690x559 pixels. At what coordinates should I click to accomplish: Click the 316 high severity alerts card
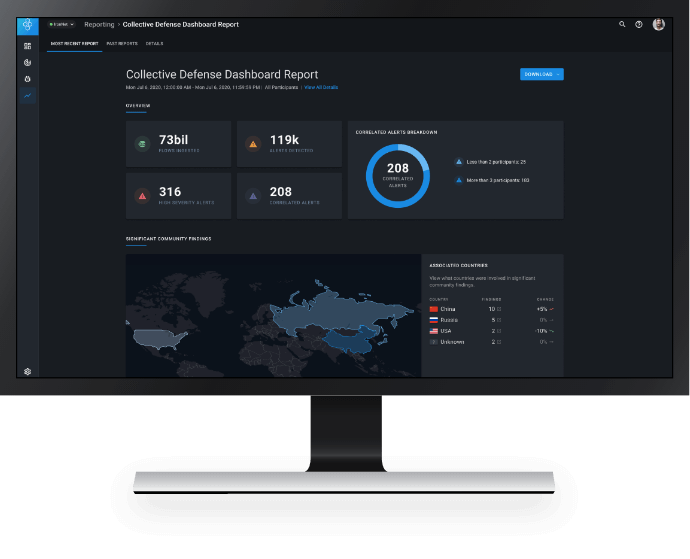tap(178, 196)
